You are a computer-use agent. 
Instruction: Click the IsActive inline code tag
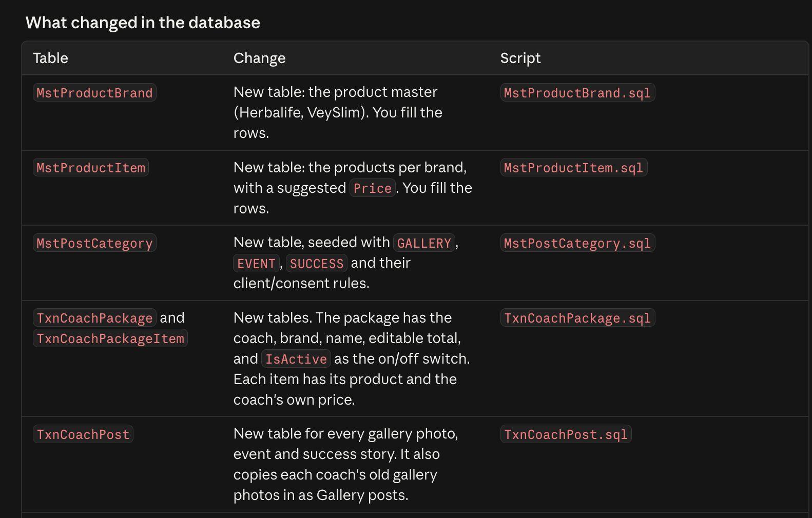(x=296, y=359)
